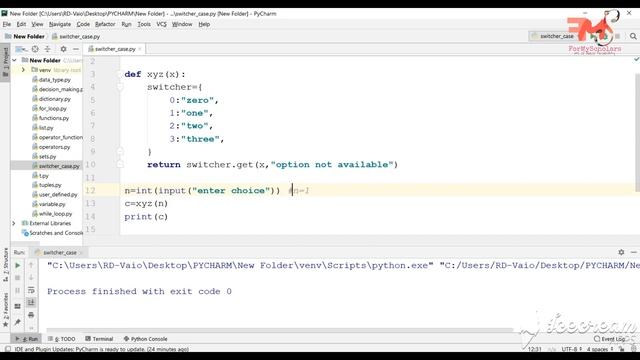The height and width of the screenshot is (360, 640).
Task: Select Scratches and Consoles node
Action: [52, 233]
